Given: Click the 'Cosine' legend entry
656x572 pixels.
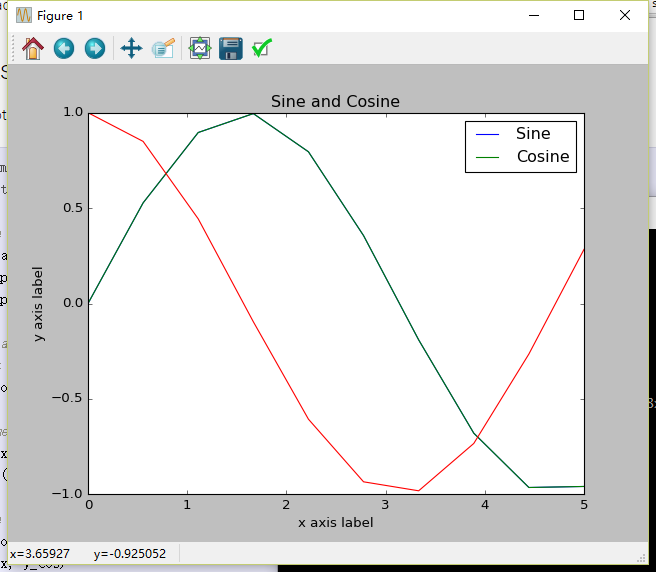Looking at the screenshot, I should coord(543,156).
